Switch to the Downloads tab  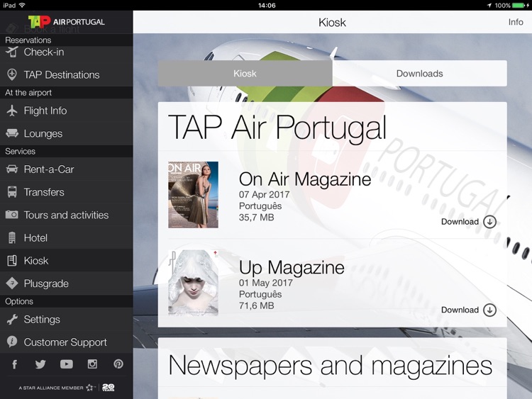(x=420, y=73)
